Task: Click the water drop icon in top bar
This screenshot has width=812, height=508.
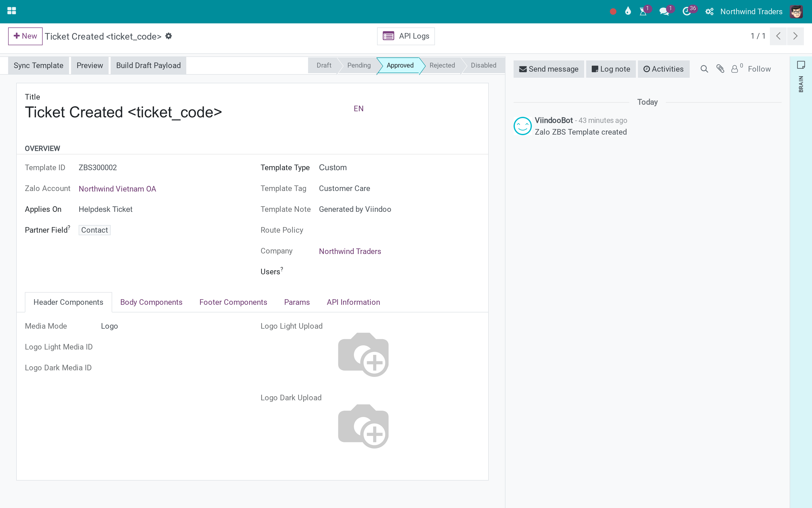Action: pos(628,11)
